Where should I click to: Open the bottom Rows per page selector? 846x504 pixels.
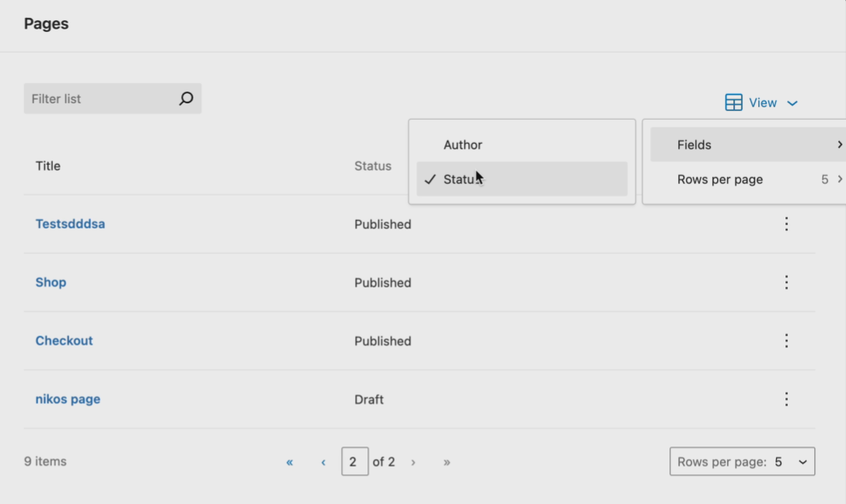point(742,461)
